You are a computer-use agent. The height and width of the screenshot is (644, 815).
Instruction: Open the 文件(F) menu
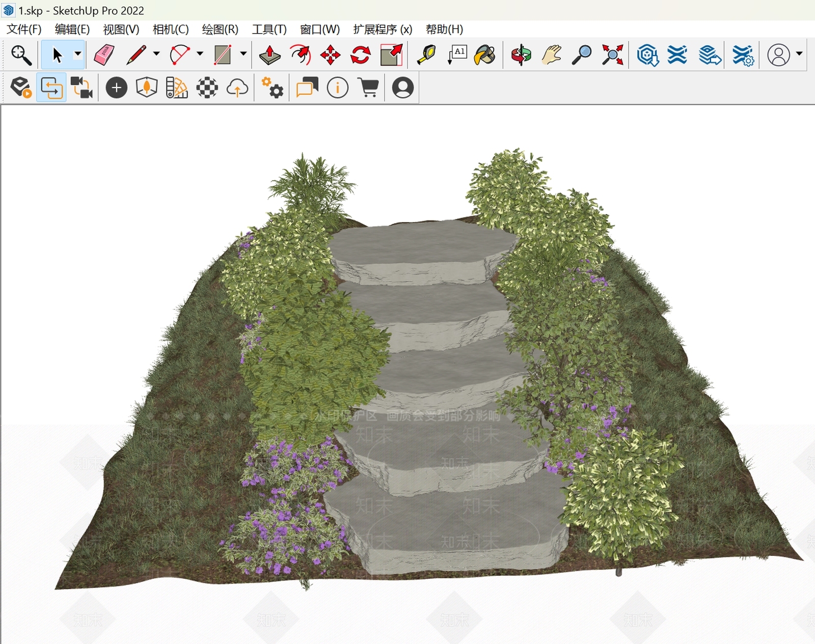[x=24, y=30]
